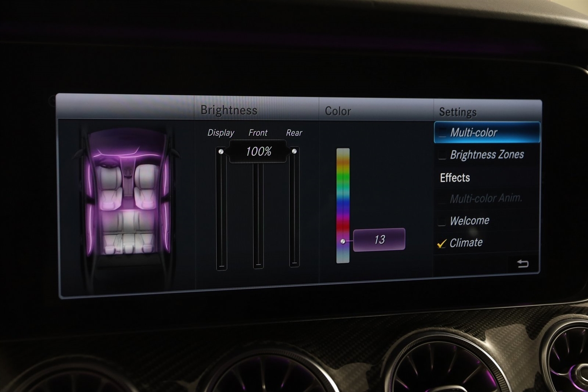This screenshot has width=588, height=392.
Task: Uncheck the Climate effect option
Action: 442,244
